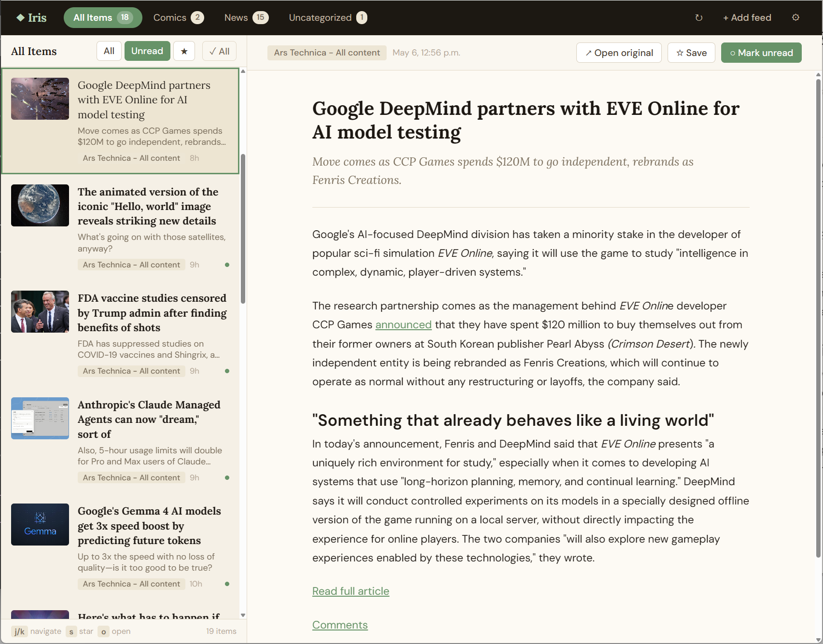Click the + Add feed button

[x=747, y=17]
